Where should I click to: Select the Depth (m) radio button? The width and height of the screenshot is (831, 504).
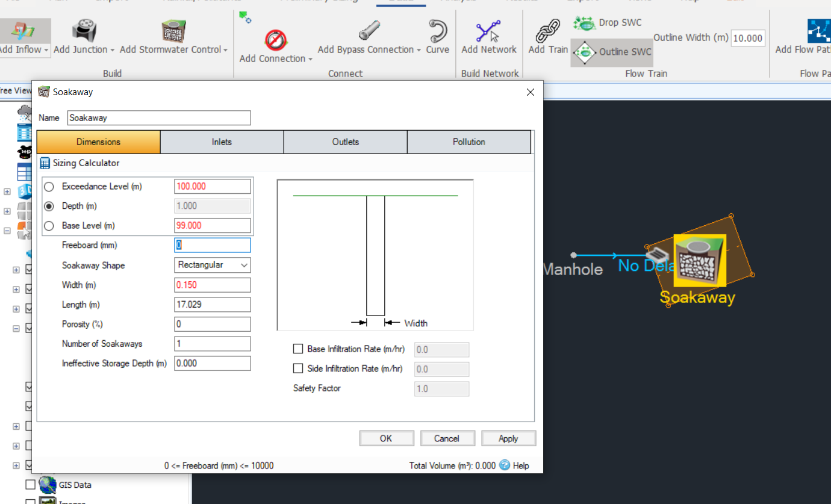(49, 206)
